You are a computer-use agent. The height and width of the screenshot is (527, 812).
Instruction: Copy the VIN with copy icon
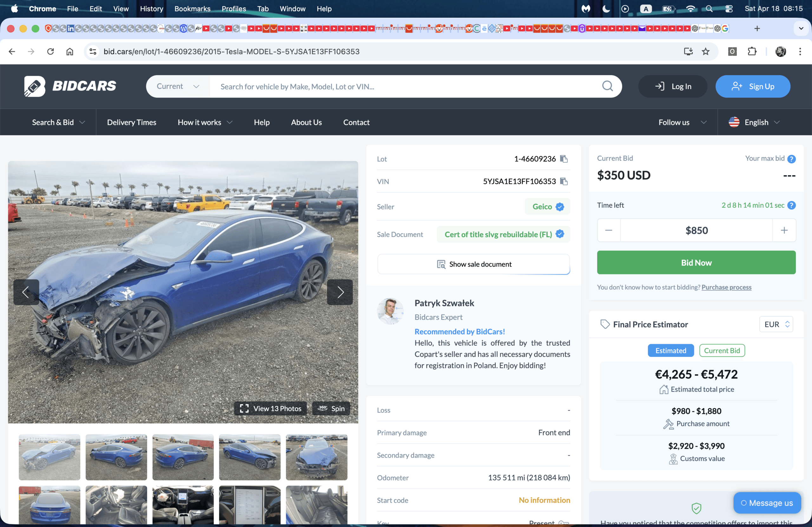564,181
